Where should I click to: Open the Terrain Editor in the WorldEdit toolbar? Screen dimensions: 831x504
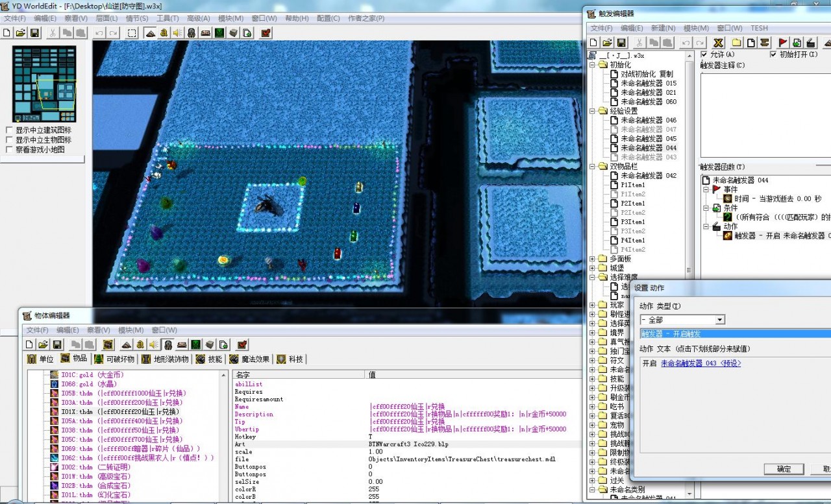click(150, 32)
